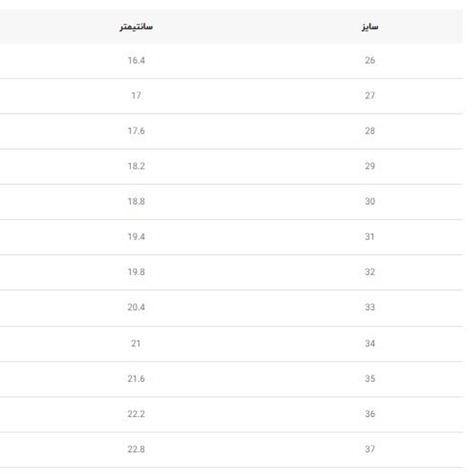Select the size 31 cell
476x476 pixels.
click(370, 237)
